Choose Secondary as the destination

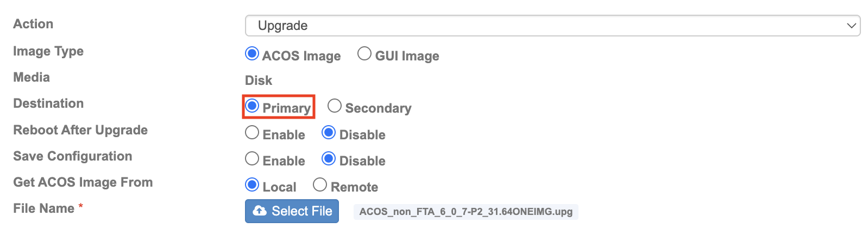click(335, 106)
